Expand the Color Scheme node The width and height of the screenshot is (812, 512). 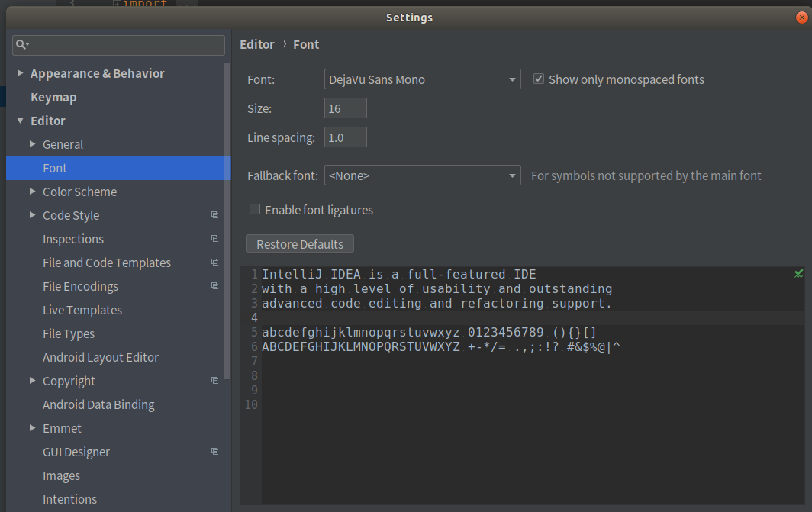click(x=32, y=192)
